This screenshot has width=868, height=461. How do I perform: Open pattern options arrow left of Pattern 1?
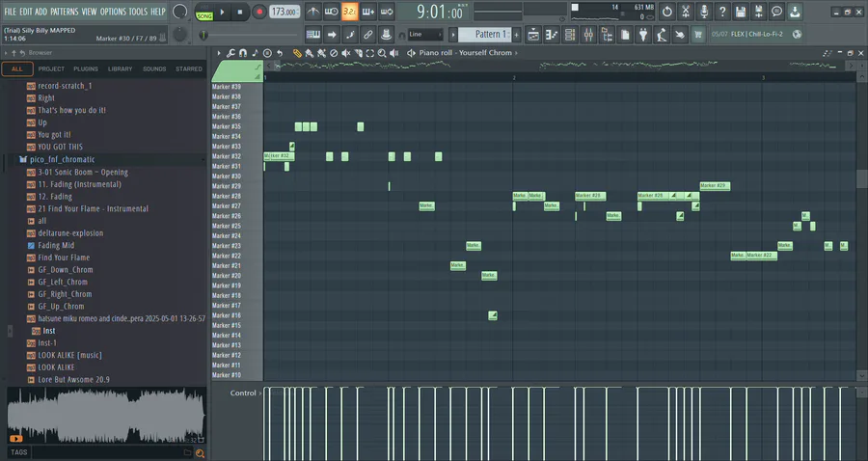click(453, 35)
